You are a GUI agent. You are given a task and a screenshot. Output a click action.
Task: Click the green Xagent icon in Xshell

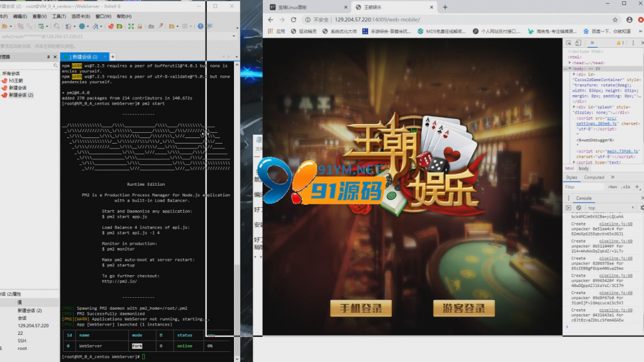[x=119, y=26]
